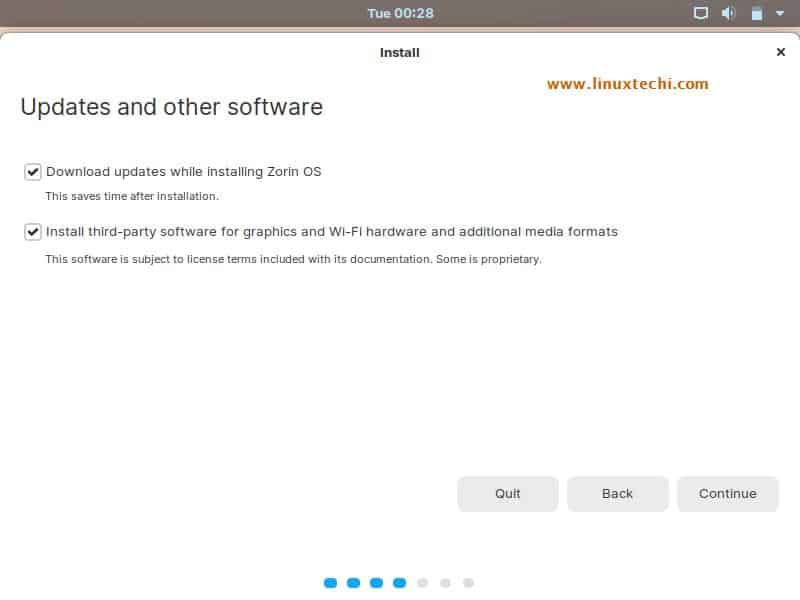This screenshot has width=800, height=600.
Task: Click the 'Install' window title
Action: 399,53
